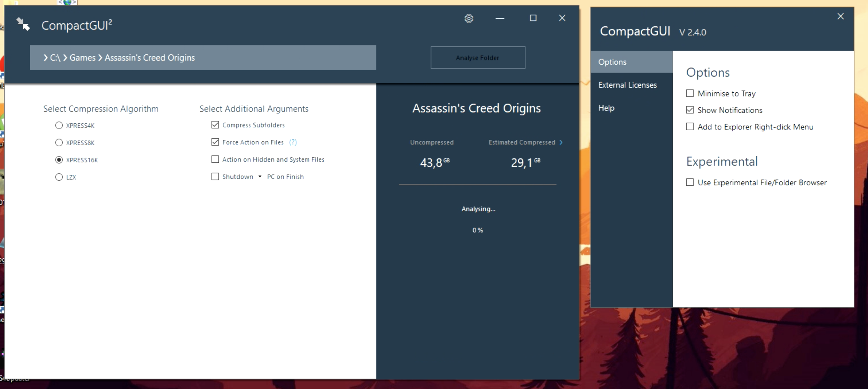Switch to the External Licenses tab

click(x=628, y=85)
